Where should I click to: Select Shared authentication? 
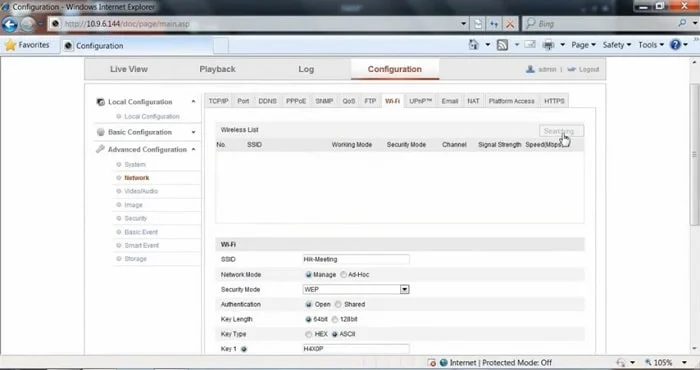pyautogui.click(x=338, y=304)
